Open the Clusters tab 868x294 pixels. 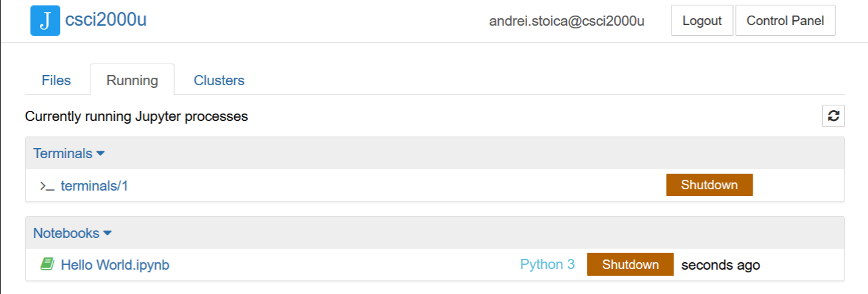click(219, 80)
